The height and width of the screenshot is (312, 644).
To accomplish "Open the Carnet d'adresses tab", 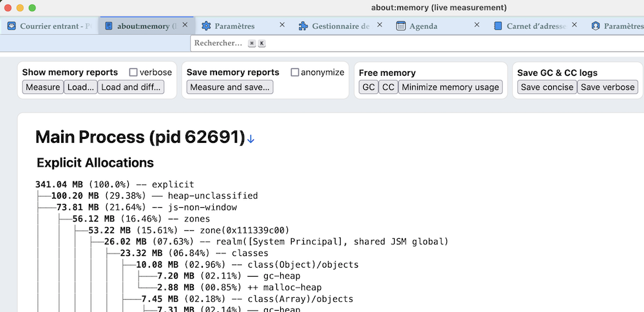I will (x=536, y=26).
